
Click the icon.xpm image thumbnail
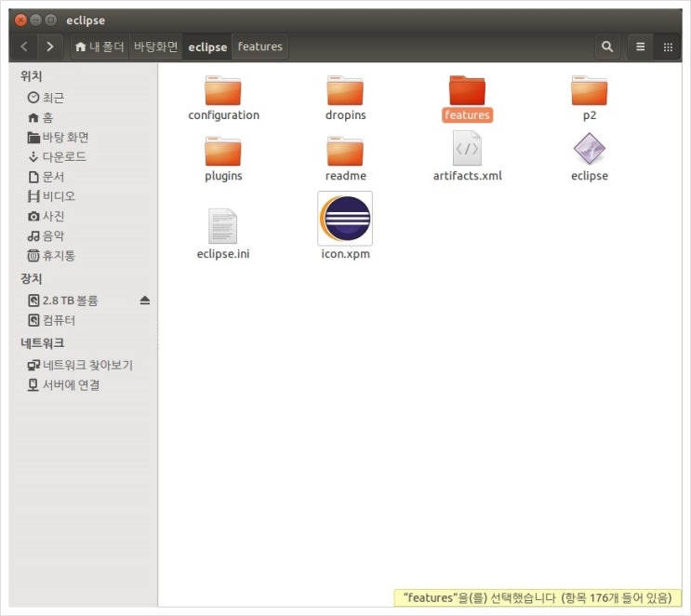[345, 219]
